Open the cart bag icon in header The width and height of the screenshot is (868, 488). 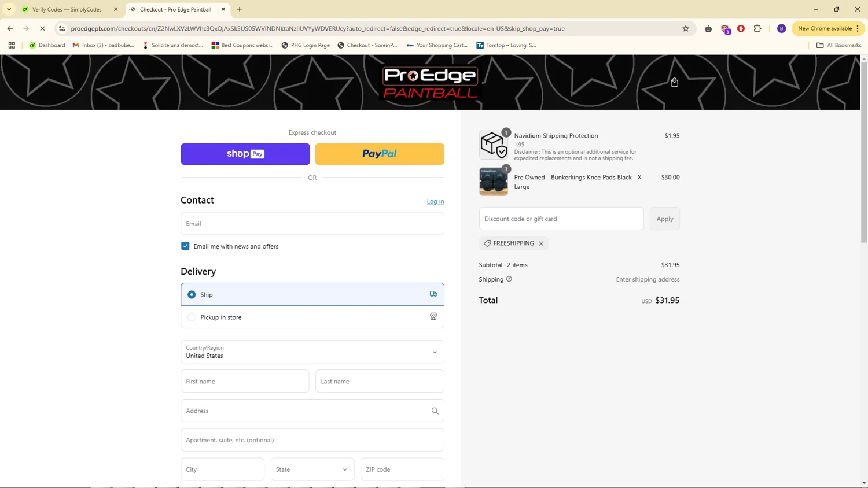(x=674, y=82)
